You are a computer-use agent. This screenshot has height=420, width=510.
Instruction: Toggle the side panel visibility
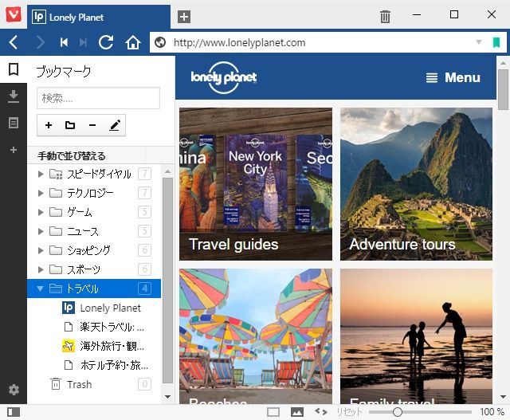tap(14, 412)
